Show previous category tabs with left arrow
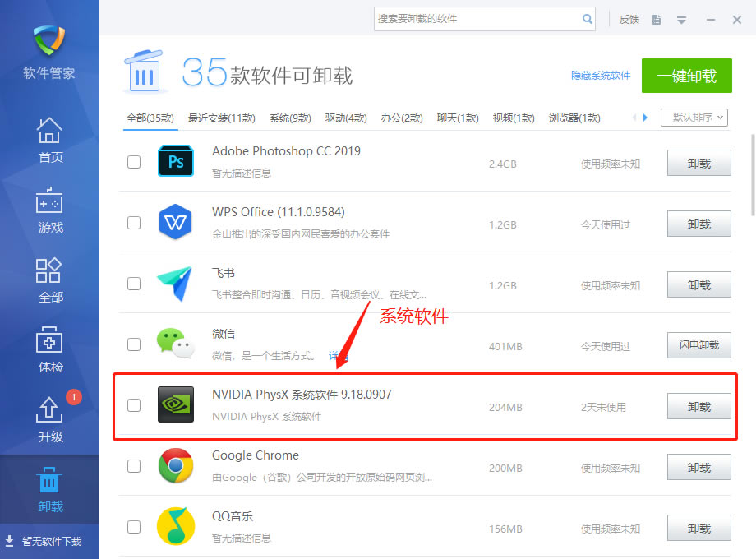 point(634,118)
